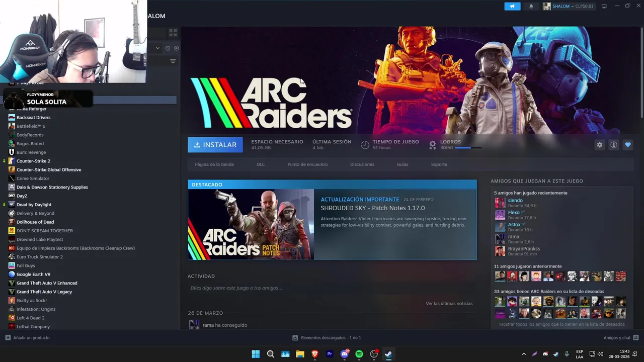Open ARC Raiders game info icon

click(x=614, y=145)
